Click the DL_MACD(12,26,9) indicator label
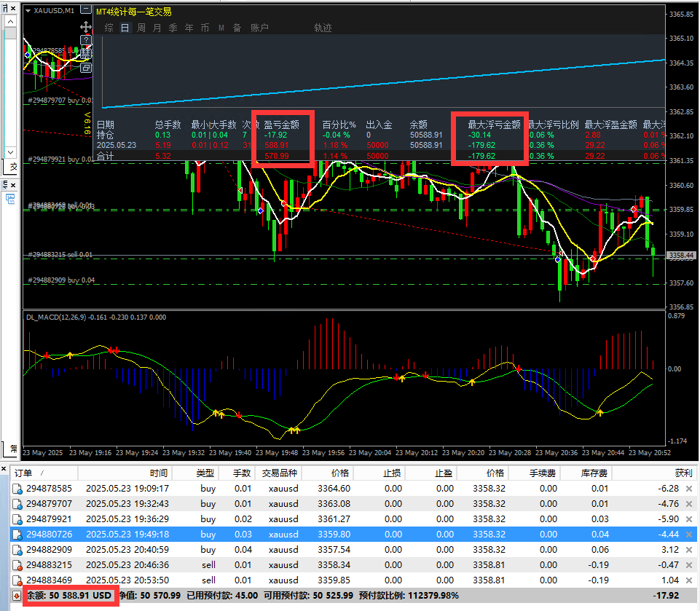 click(56, 318)
